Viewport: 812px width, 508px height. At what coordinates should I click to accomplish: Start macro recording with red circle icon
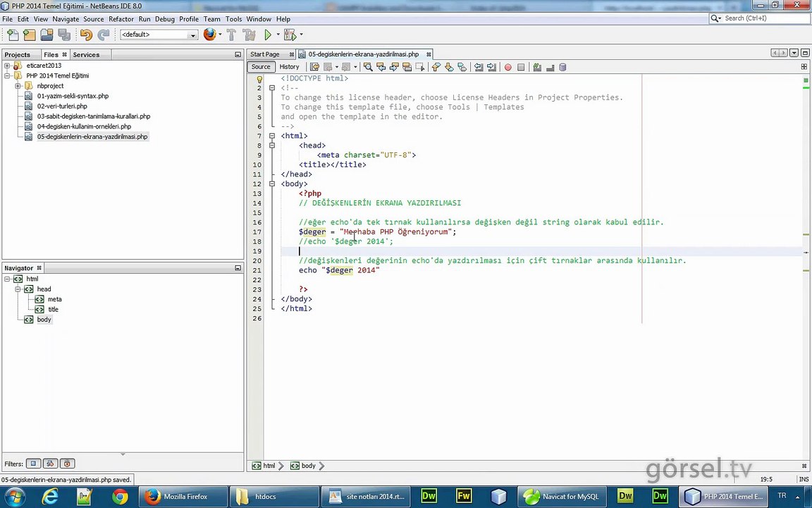coord(508,67)
